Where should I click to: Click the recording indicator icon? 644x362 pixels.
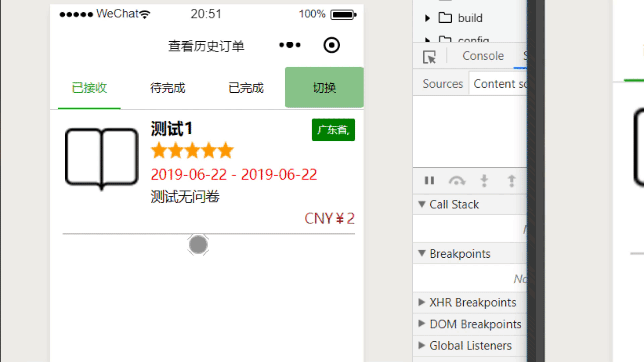click(331, 45)
